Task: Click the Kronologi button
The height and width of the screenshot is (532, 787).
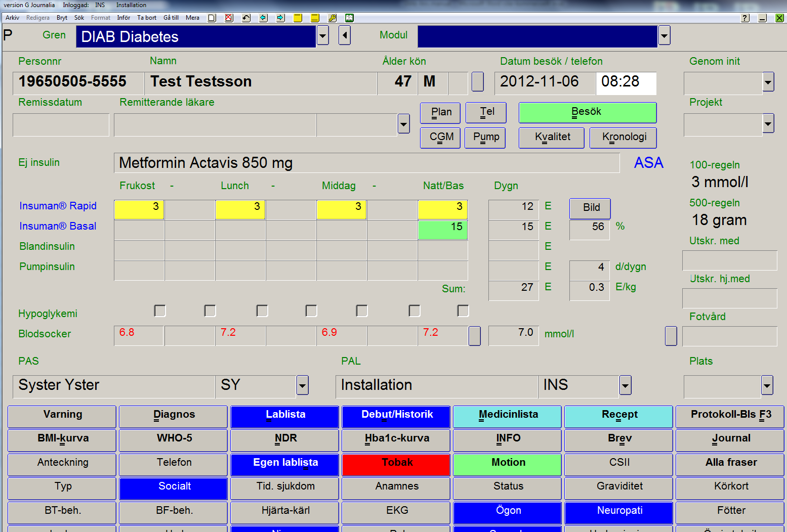Action: (624, 138)
